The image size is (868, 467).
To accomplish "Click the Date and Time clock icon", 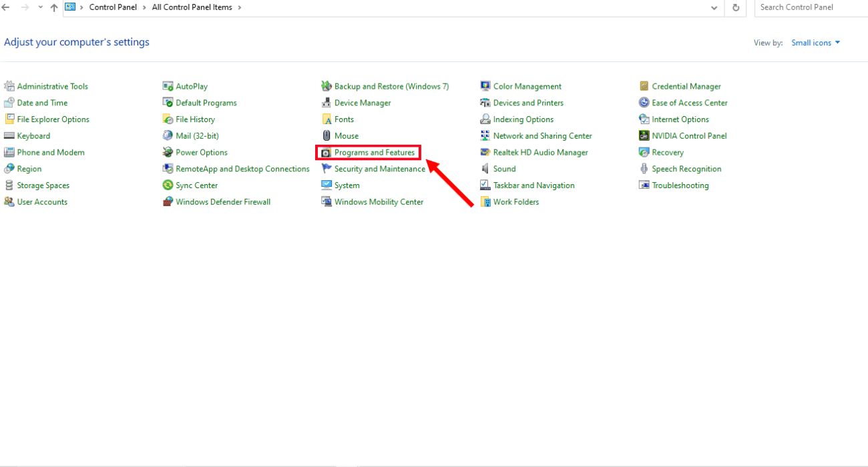I will point(9,103).
